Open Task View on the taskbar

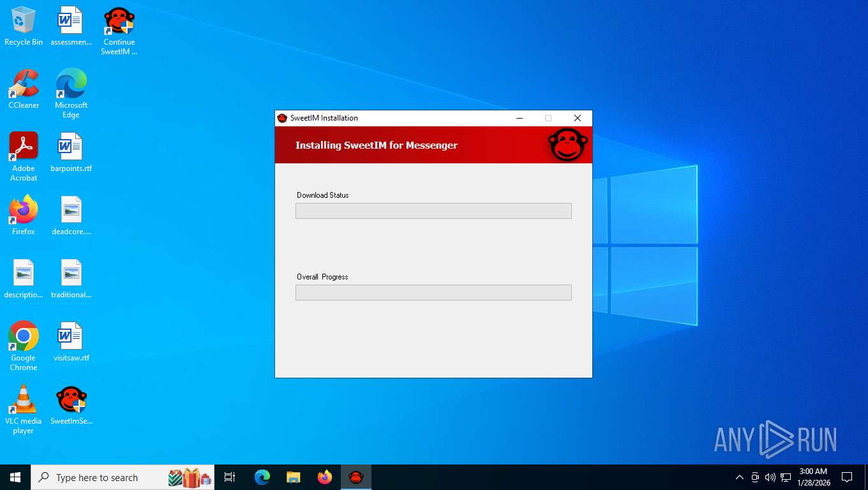[230, 477]
